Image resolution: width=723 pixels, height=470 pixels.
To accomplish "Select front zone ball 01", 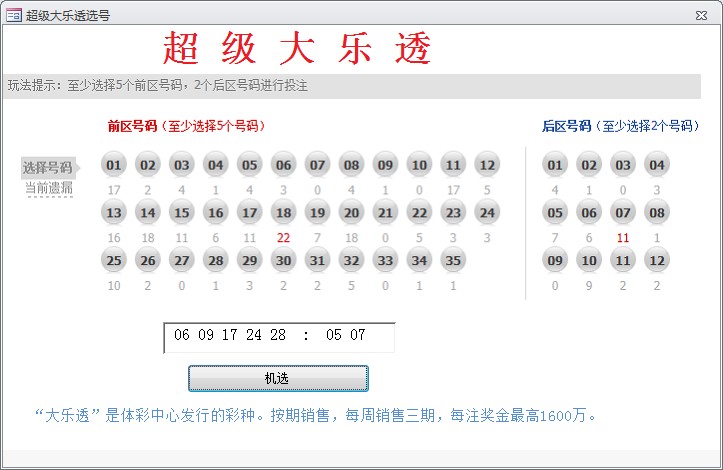I will point(114,164).
